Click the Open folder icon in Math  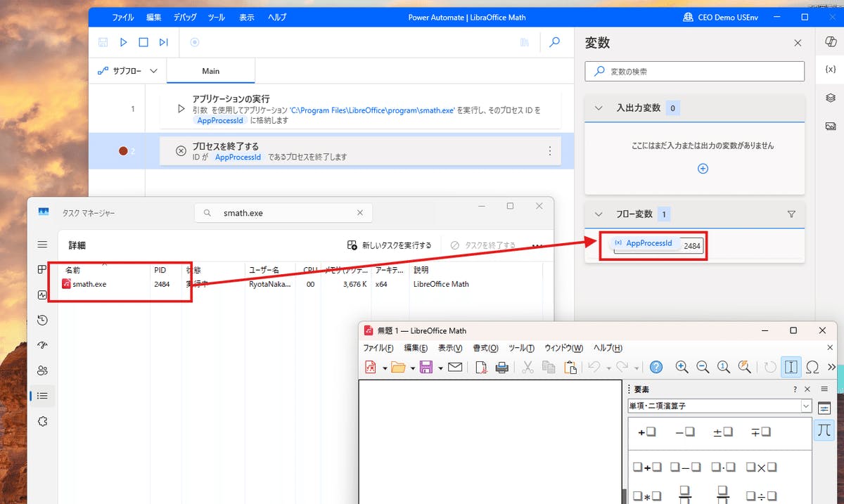click(398, 367)
